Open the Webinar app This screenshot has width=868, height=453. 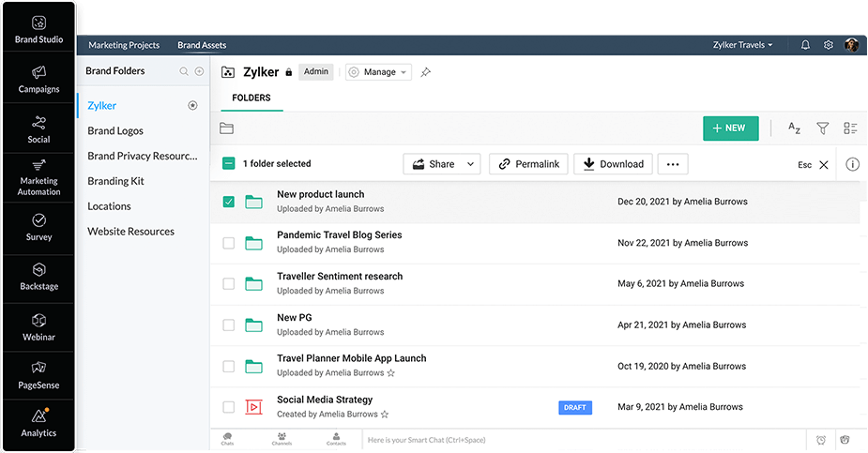pos(38,327)
